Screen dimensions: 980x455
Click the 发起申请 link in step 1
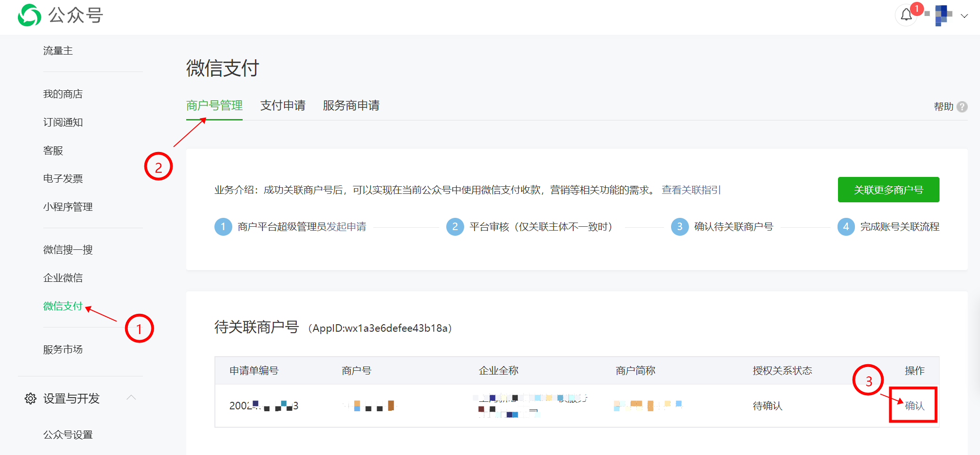[347, 227]
